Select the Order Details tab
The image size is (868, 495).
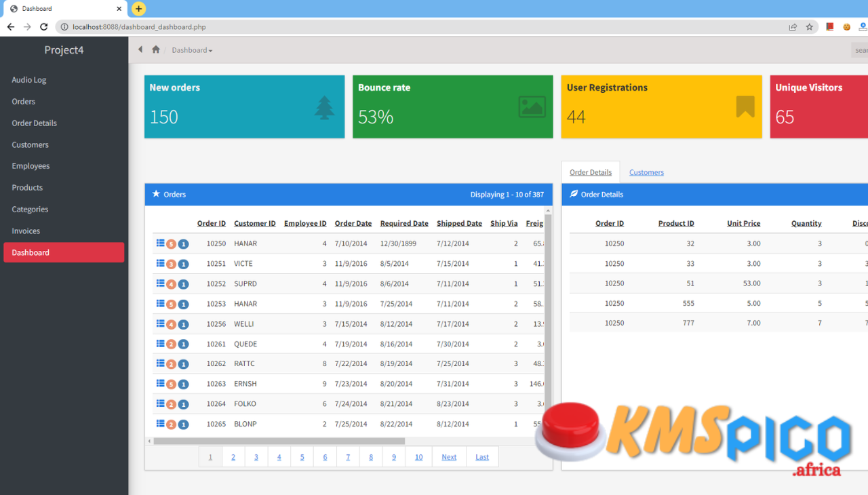[x=591, y=172]
